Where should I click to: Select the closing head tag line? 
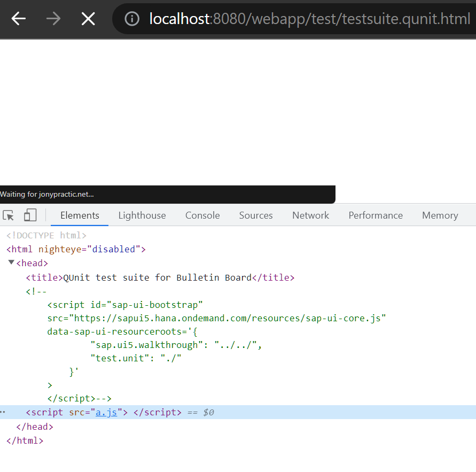(x=35, y=427)
